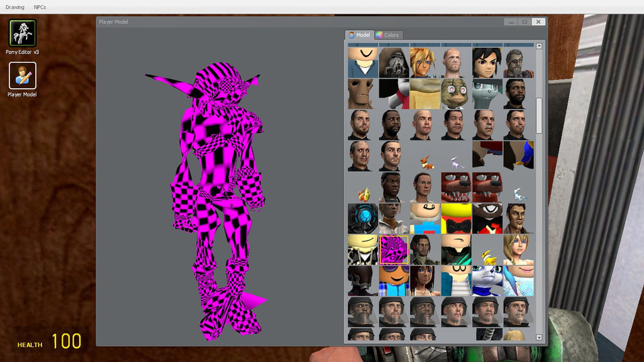The image size is (644, 362).
Task: Select the green animatronic chicken model
Action: coord(456,94)
